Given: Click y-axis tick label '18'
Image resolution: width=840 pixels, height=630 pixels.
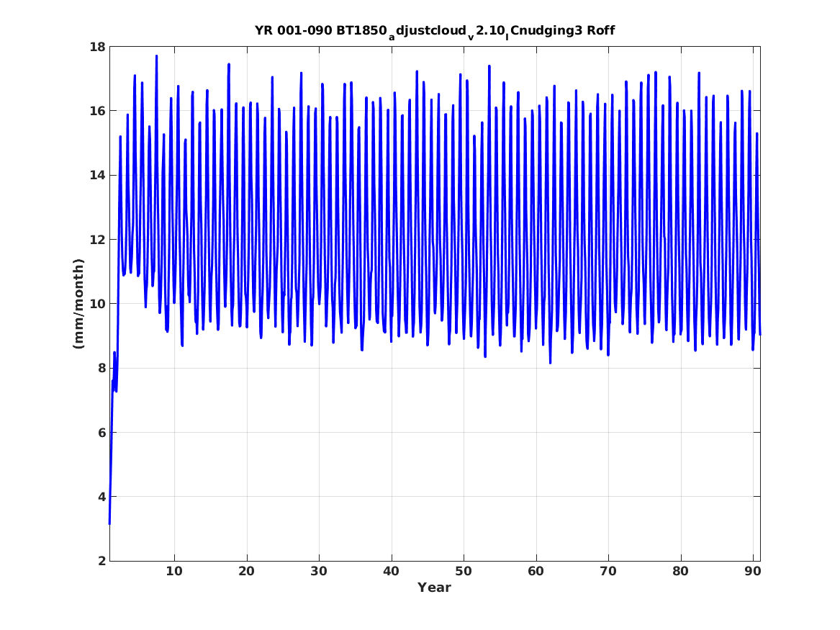Looking at the screenshot, I should [97, 47].
